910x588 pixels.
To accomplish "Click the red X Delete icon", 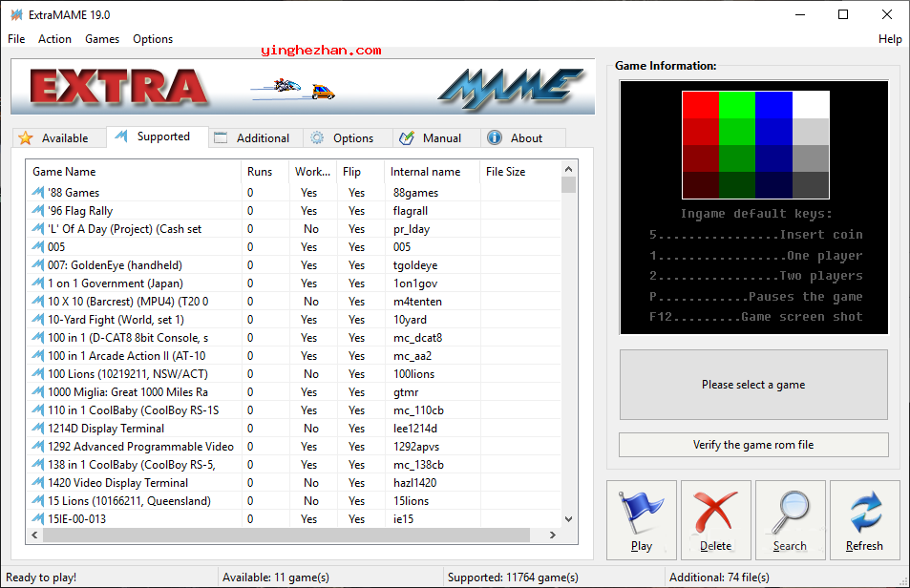I will 715,512.
